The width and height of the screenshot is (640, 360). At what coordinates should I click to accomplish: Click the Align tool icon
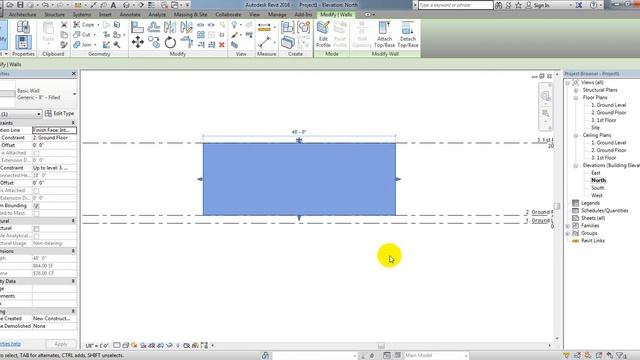pos(138,27)
